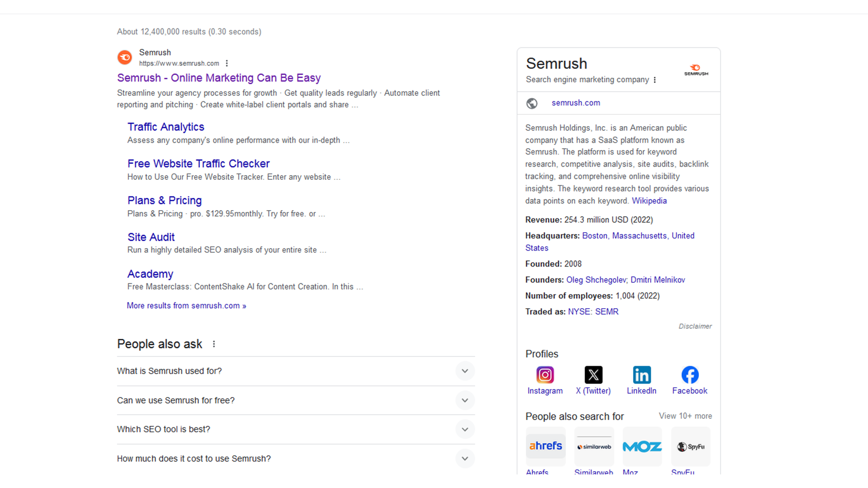Screen dimensions: 868x488
Task: Open 'Semrush - Online Marketing Can Be Easy' result
Action: click(219, 78)
